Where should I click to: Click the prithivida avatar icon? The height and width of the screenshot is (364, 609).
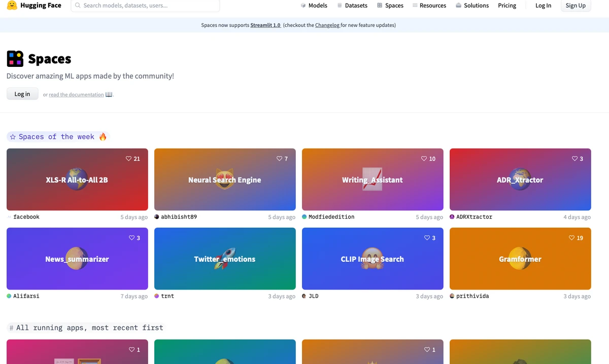[x=452, y=296]
